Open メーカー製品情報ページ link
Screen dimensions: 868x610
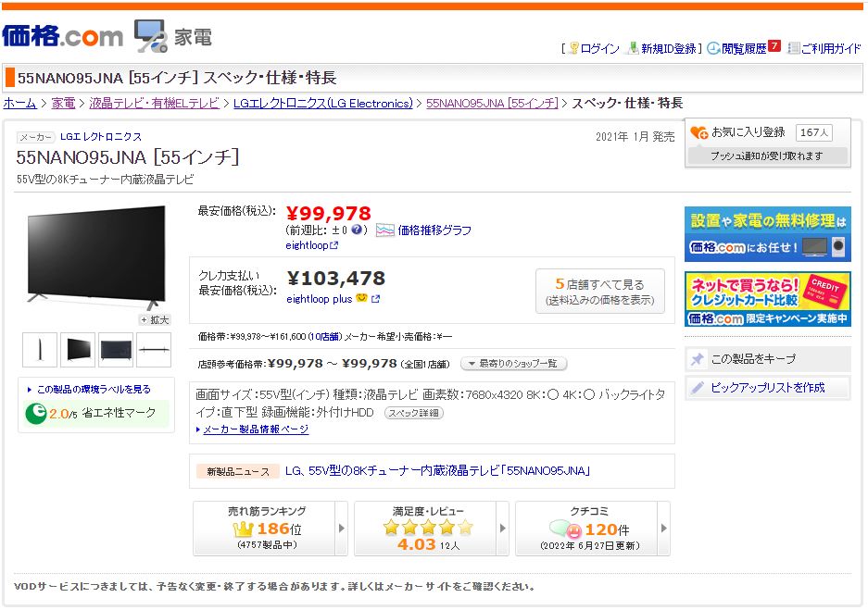tap(256, 429)
